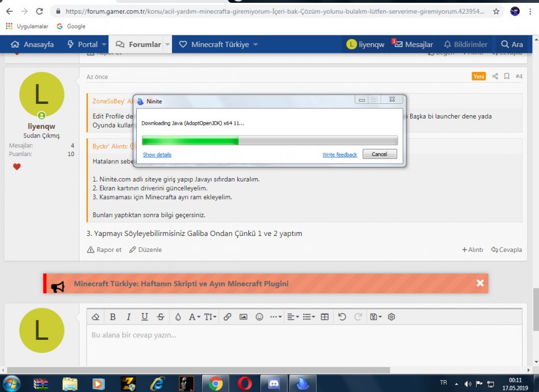539x392 pixels.
Task: Expand more insert options (three dots)
Action: [276, 317]
